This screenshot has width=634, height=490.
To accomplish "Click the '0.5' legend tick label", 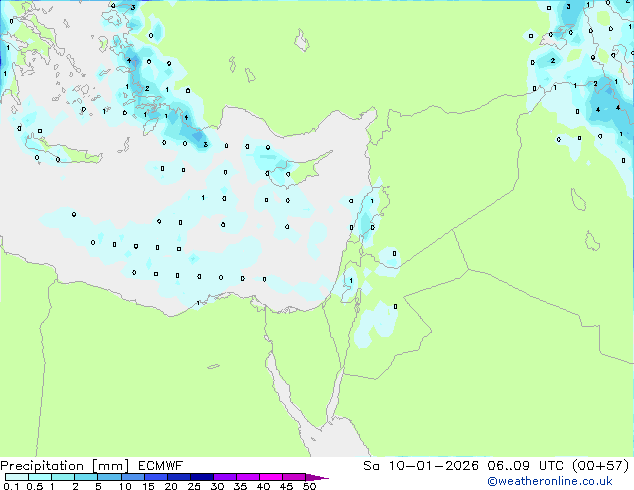I will (35, 486).
